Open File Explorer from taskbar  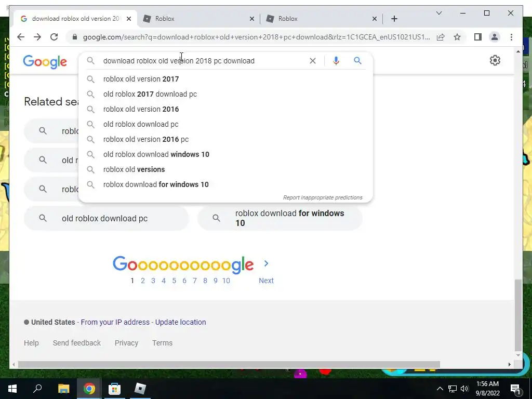point(63,389)
